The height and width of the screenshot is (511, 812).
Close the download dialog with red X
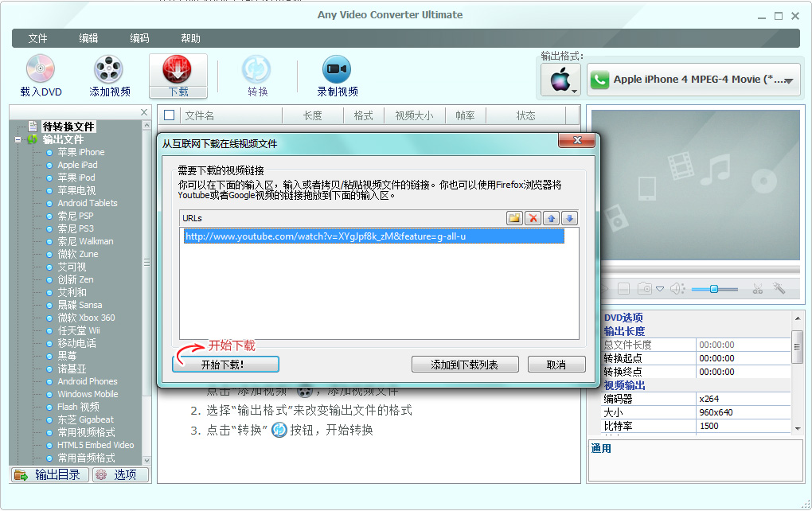click(x=577, y=140)
